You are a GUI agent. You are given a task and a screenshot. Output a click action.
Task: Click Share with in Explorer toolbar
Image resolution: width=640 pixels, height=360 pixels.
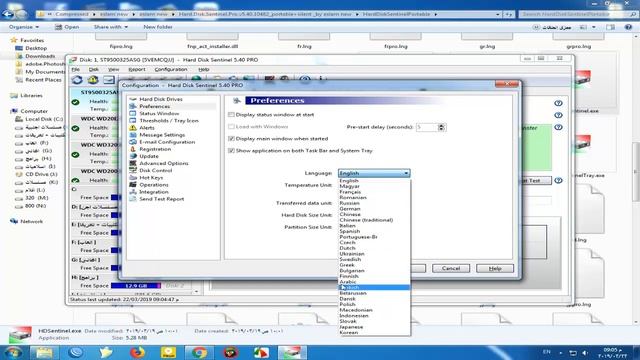pos(111,27)
